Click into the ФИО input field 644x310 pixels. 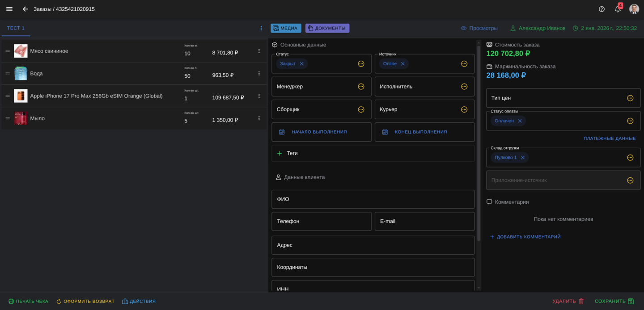[x=373, y=199]
